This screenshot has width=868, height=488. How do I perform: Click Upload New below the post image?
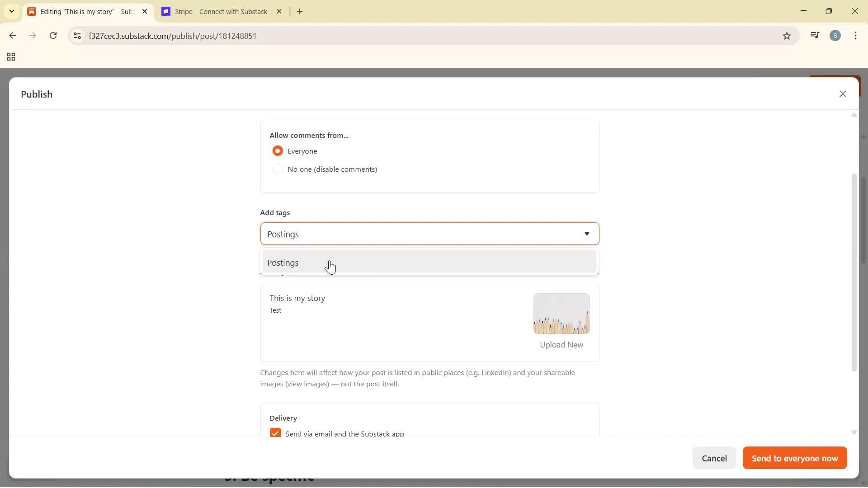[x=561, y=345]
